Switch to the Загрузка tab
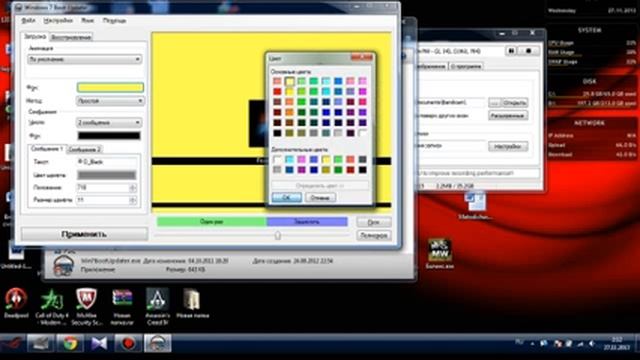 pyautogui.click(x=35, y=36)
